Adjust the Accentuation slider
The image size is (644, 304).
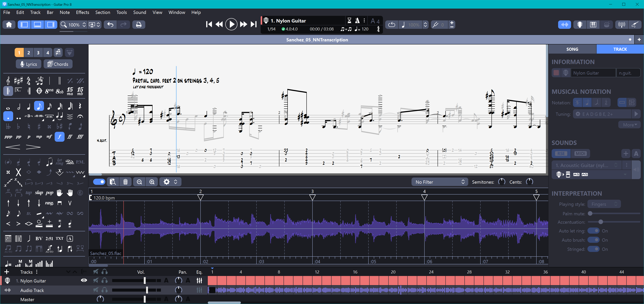pyautogui.click(x=601, y=222)
